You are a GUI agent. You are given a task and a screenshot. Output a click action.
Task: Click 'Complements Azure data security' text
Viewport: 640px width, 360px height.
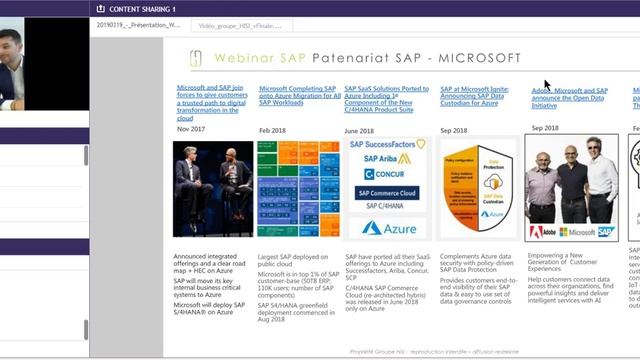coord(477,263)
